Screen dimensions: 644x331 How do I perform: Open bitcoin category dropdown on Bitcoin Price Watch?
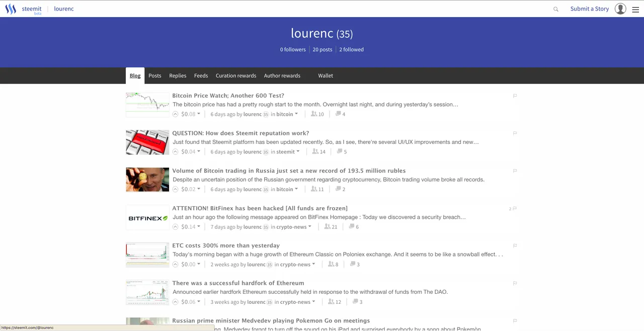287,114
